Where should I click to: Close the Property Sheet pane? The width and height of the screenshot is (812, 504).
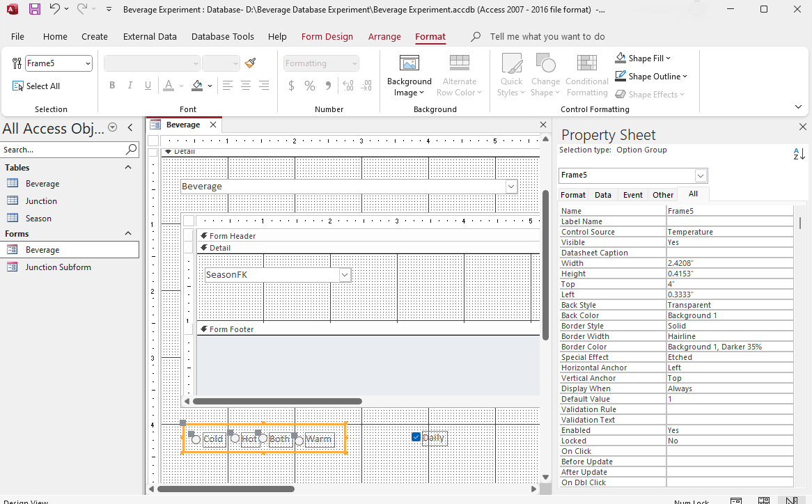click(x=803, y=127)
